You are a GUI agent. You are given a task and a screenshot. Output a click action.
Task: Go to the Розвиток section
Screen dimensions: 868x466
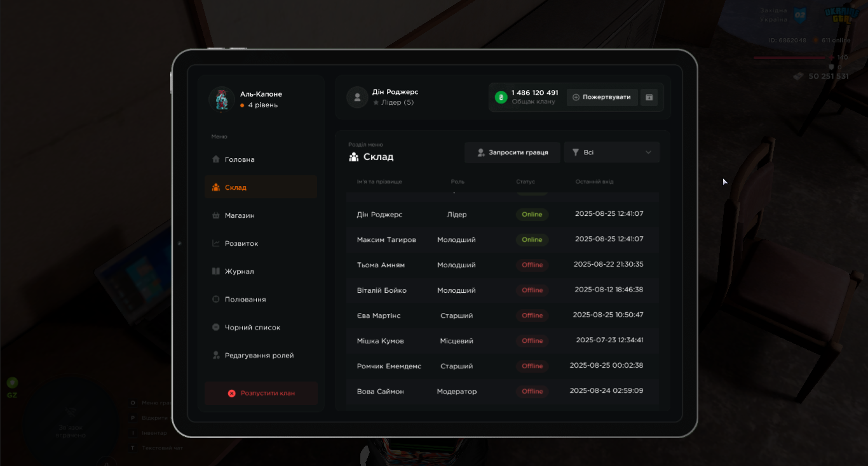click(x=261, y=243)
